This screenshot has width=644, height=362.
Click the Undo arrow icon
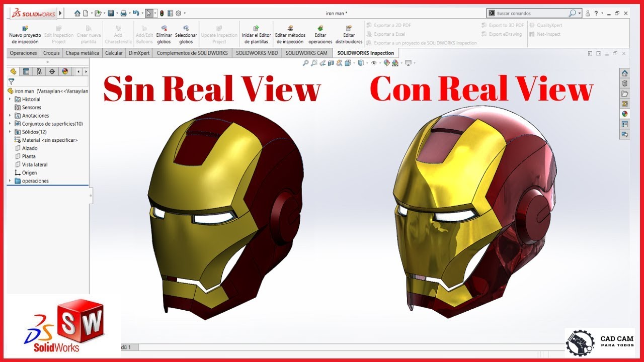136,13
